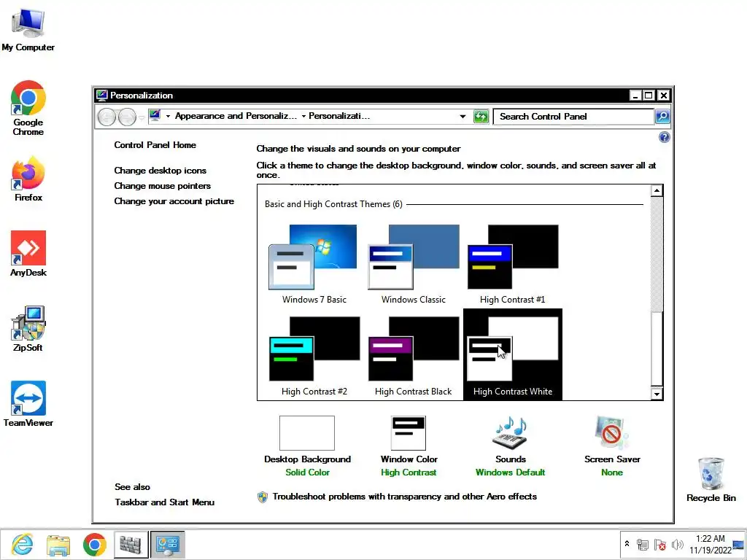This screenshot has width=747, height=560.
Task: Click the Refresh button in address bar
Action: coord(481,116)
